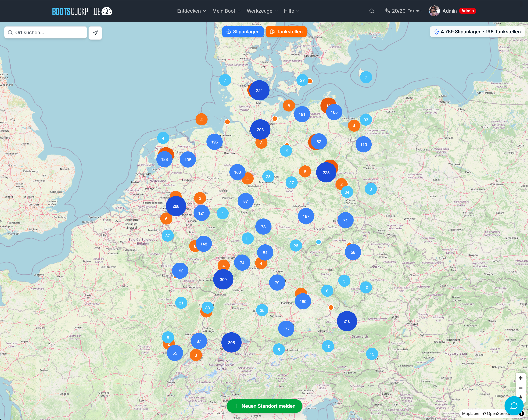The image size is (528, 420).
Task: Expand the Entdecken dropdown menu
Action: [x=191, y=11]
